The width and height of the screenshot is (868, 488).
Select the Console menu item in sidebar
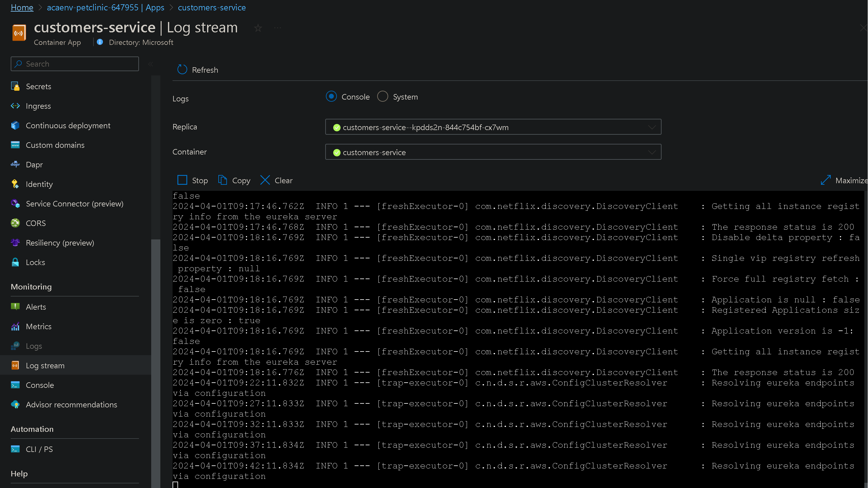point(39,384)
